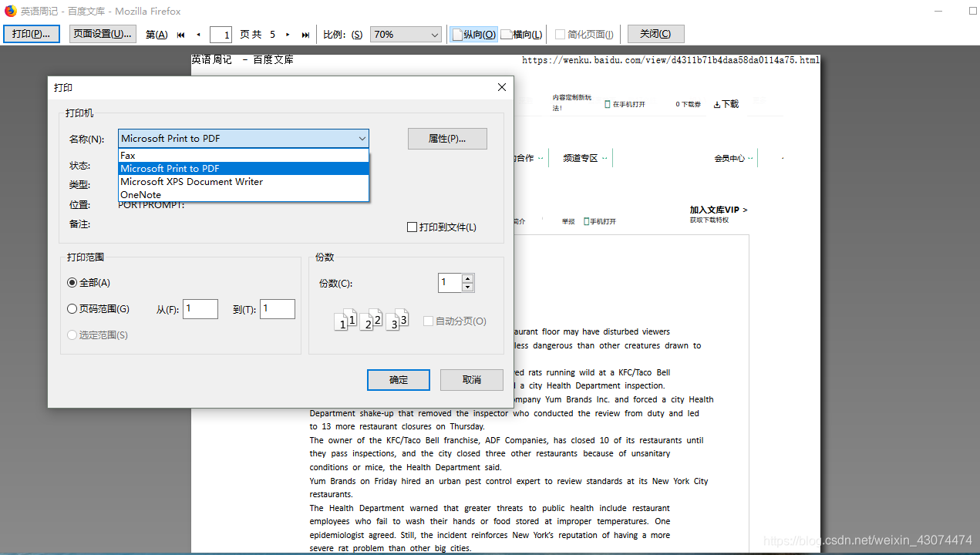Toggle 简化页面(I) checkbox

561,35
